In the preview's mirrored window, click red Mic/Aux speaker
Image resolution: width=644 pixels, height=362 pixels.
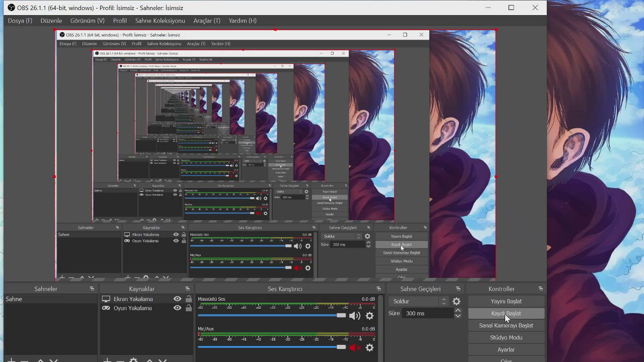(297, 268)
